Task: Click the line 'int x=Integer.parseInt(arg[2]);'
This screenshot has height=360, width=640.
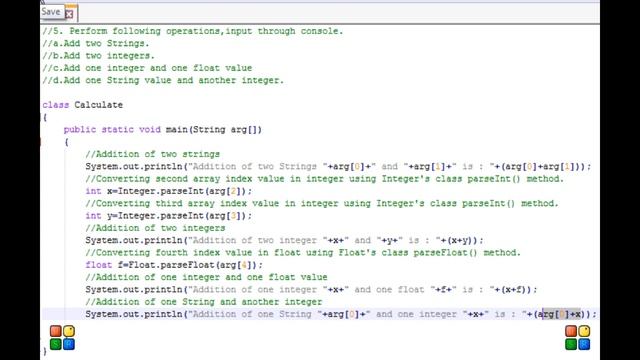Action: [169, 191]
